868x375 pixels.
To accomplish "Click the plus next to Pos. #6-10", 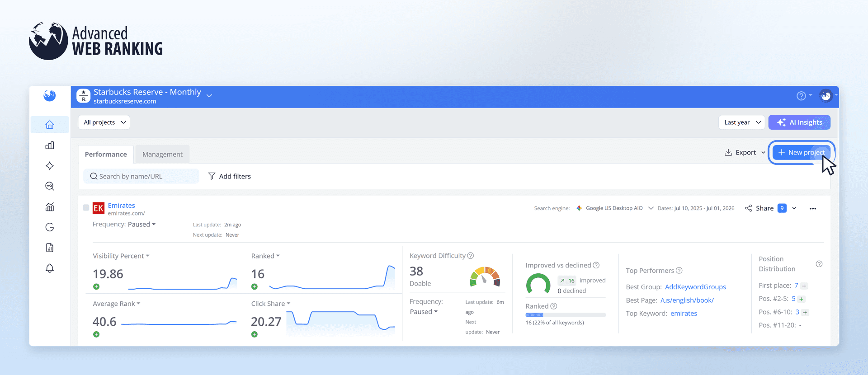I will pos(805,312).
